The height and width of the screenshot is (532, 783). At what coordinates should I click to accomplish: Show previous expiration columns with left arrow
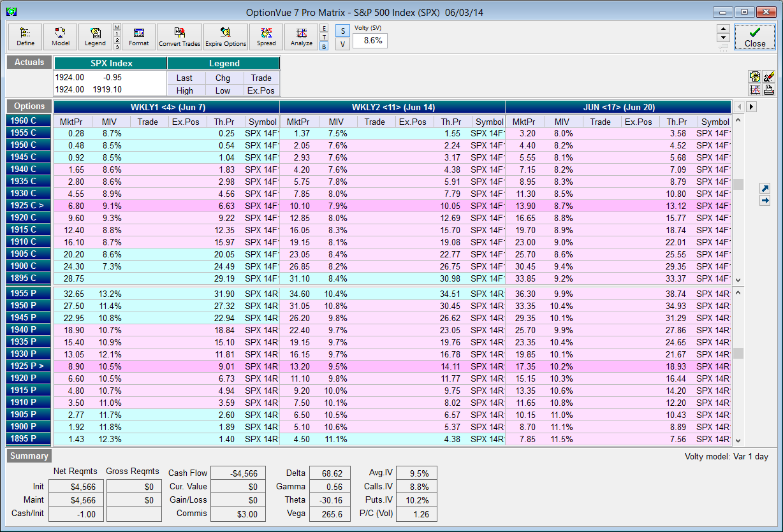pos(740,106)
